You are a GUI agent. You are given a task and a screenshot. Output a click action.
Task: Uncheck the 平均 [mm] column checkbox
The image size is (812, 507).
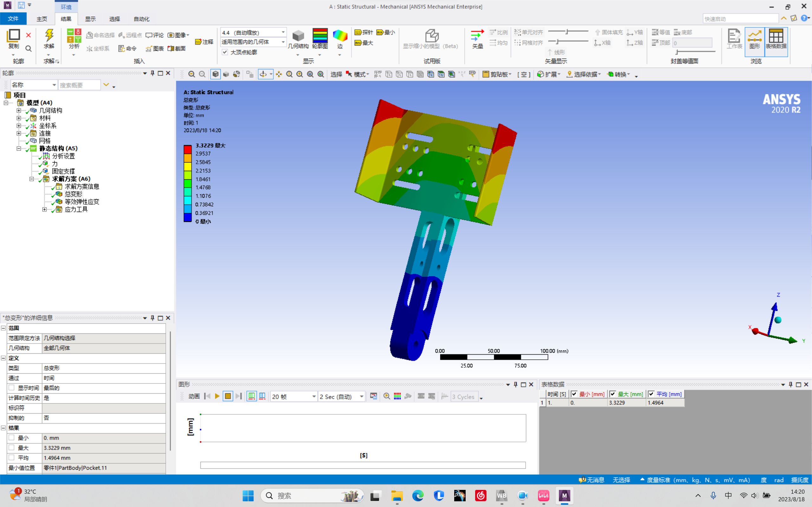[651, 394]
